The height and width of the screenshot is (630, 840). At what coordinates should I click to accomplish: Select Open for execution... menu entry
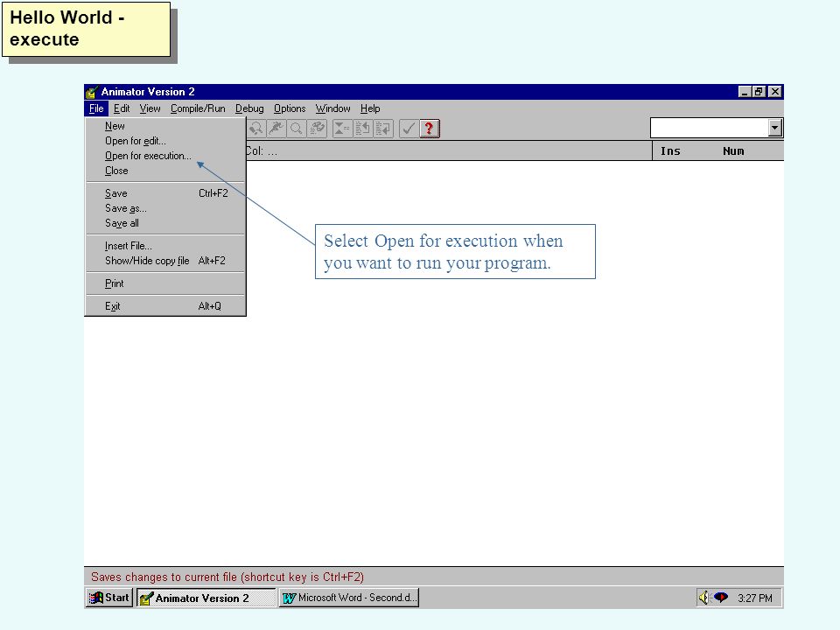click(165, 156)
